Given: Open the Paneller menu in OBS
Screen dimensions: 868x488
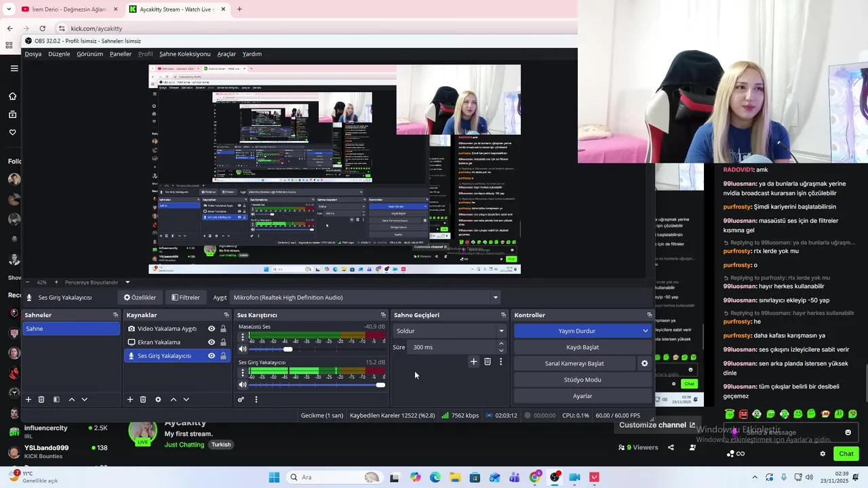Looking at the screenshot, I should (121, 54).
